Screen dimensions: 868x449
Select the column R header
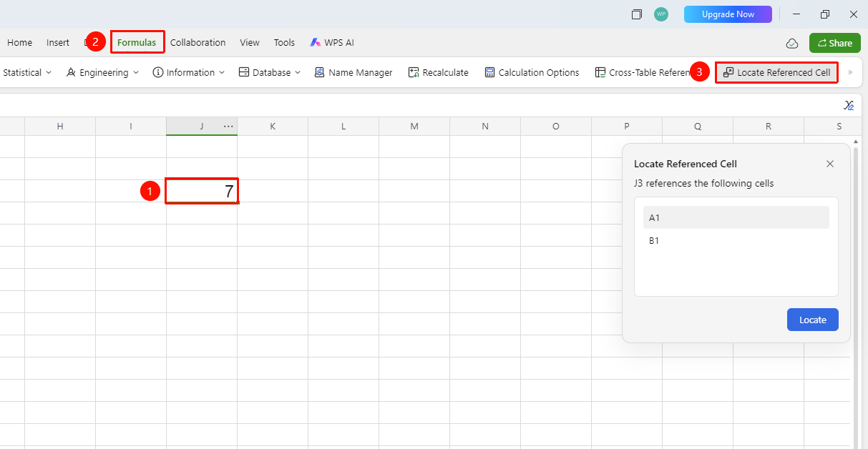769,127
